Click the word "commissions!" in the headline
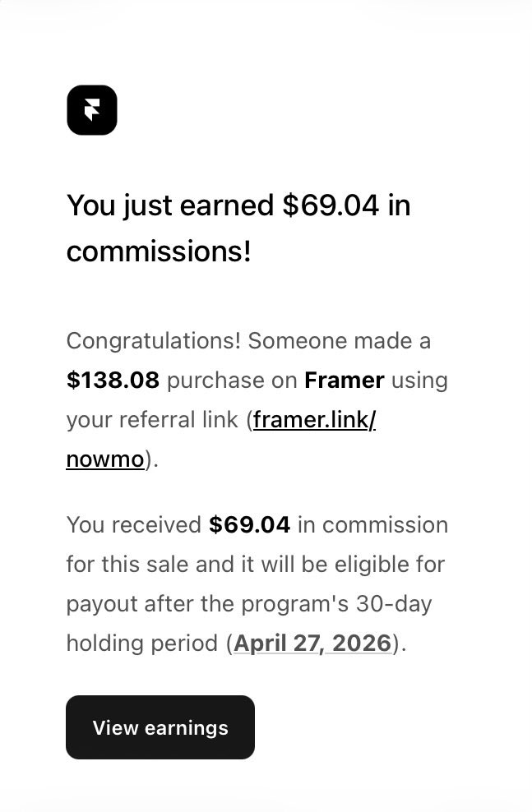The image size is (532, 812). click(x=159, y=251)
